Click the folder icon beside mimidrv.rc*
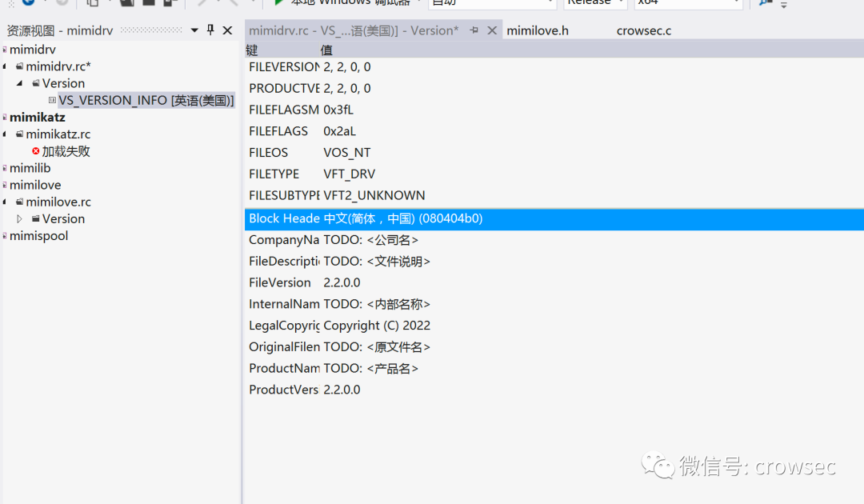Image resolution: width=864 pixels, height=504 pixels. (x=19, y=66)
